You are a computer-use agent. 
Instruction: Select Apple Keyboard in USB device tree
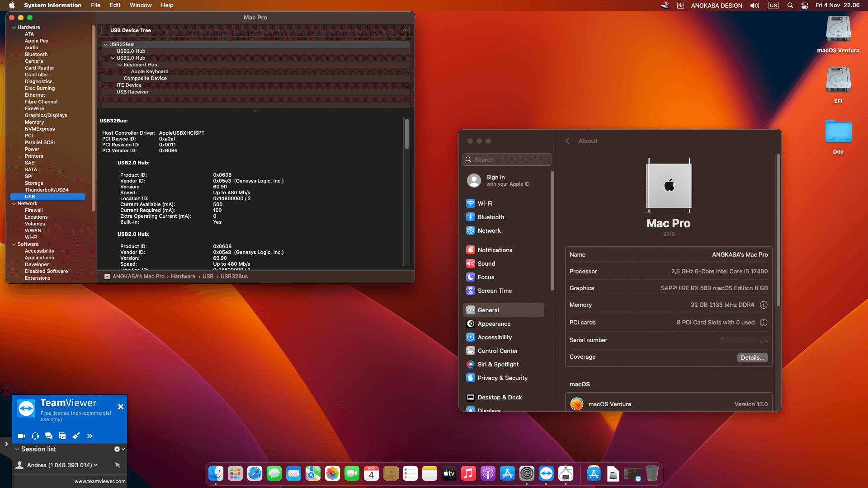click(150, 72)
